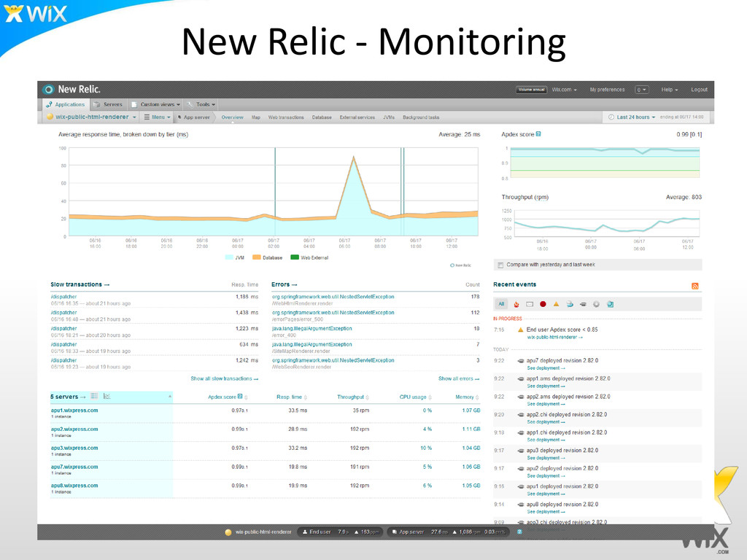Open the External services sub-tab
This screenshot has height=560, width=747.
coord(357,117)
